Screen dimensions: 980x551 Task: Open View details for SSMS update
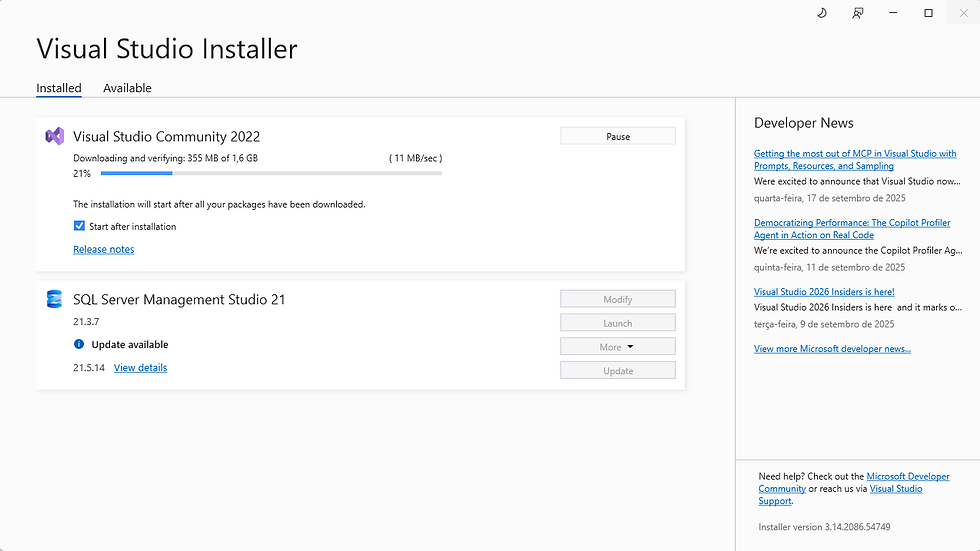point(140,368)
